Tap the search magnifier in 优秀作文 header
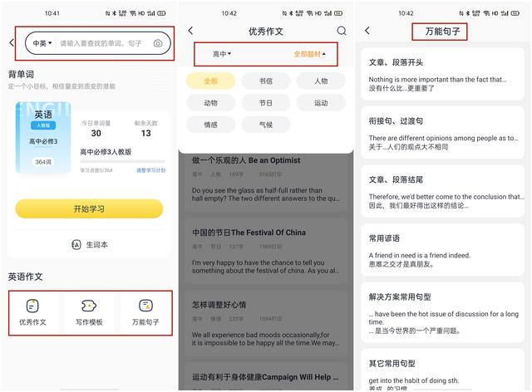 coord(342,31)
